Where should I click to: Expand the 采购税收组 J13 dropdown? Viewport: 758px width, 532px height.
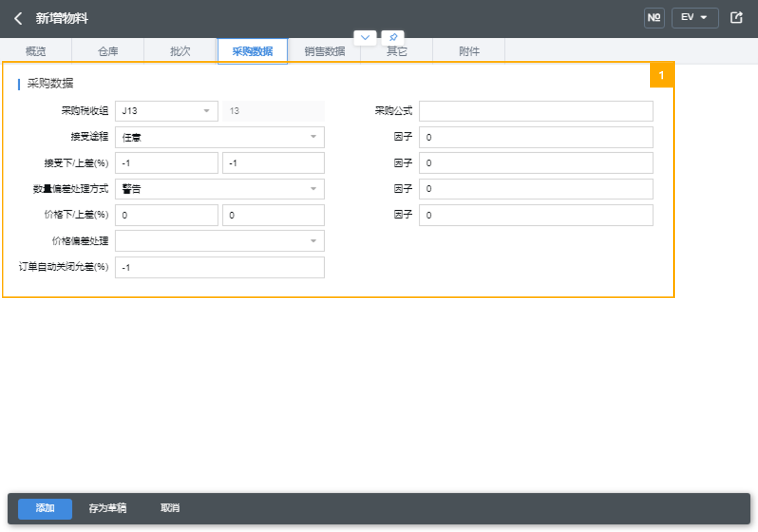pyautogui.click(x=206, y=111)
